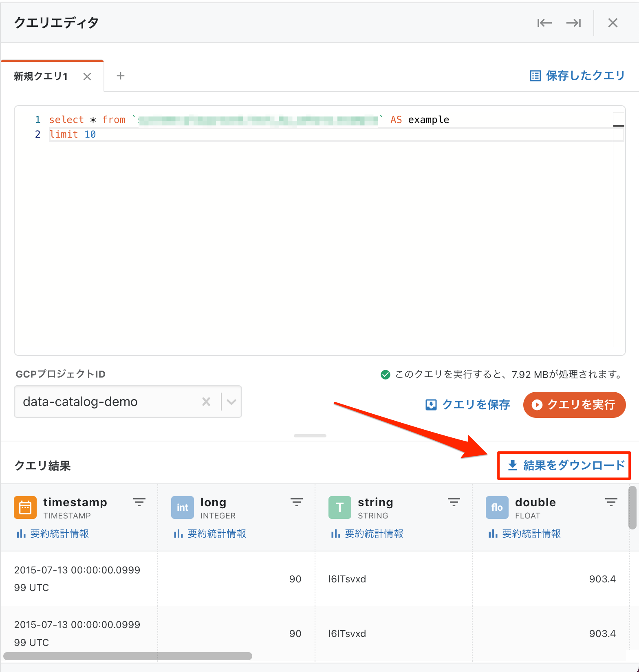Click the string column header name
The height and width of the screenshot is (672, 639).
pyautogui.click(x=375, y=502)
